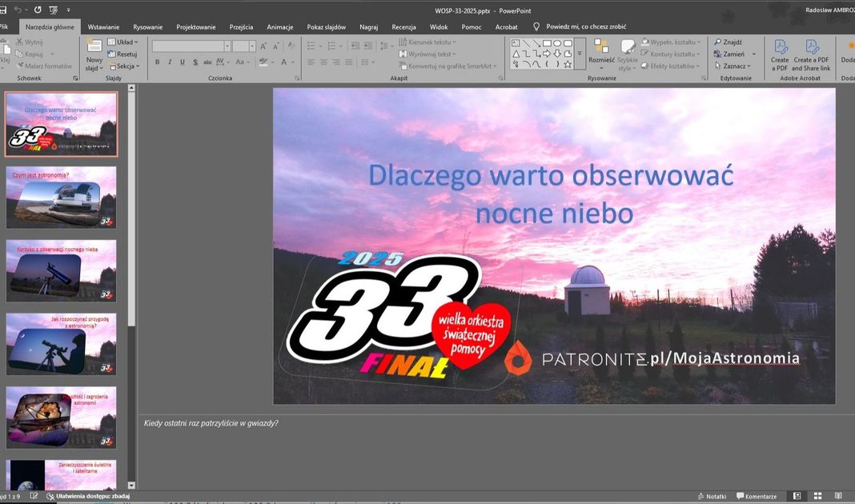Click the Znajdź search icon
855x504 pixels.
click(x=719, y=42)
